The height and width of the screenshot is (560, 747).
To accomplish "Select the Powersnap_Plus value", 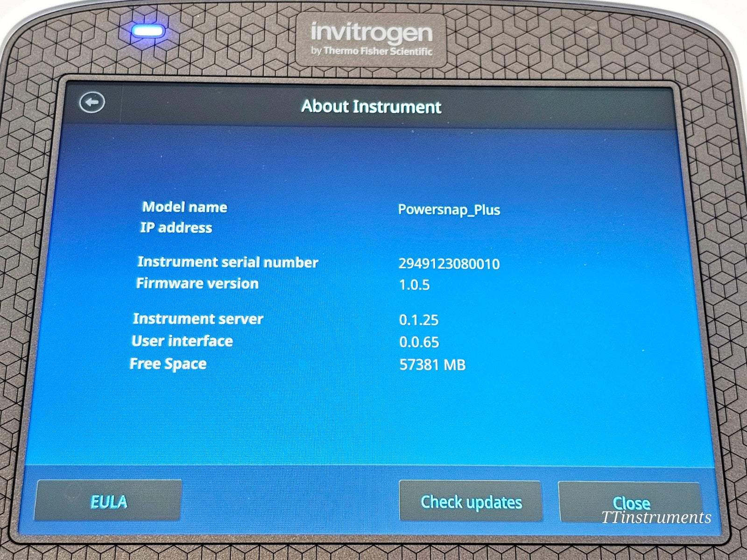I will click(x=449, y=210).
